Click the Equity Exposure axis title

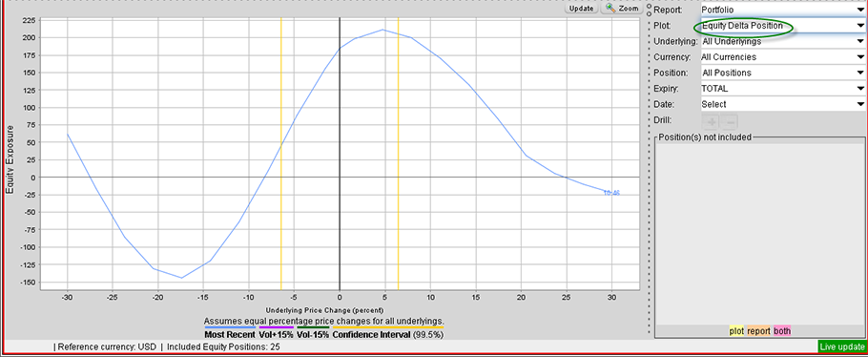tap(10, 159)
